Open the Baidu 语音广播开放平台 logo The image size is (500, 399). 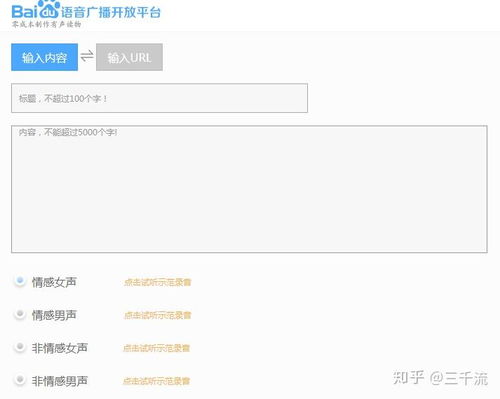(86, 10)
